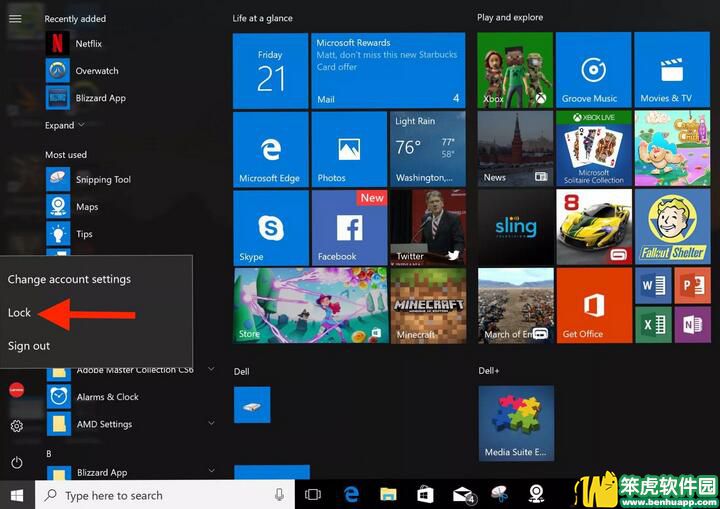Viewport: 720px width, 509px height.
Task: Open Task View on taskbar
Action: point(313,495)
